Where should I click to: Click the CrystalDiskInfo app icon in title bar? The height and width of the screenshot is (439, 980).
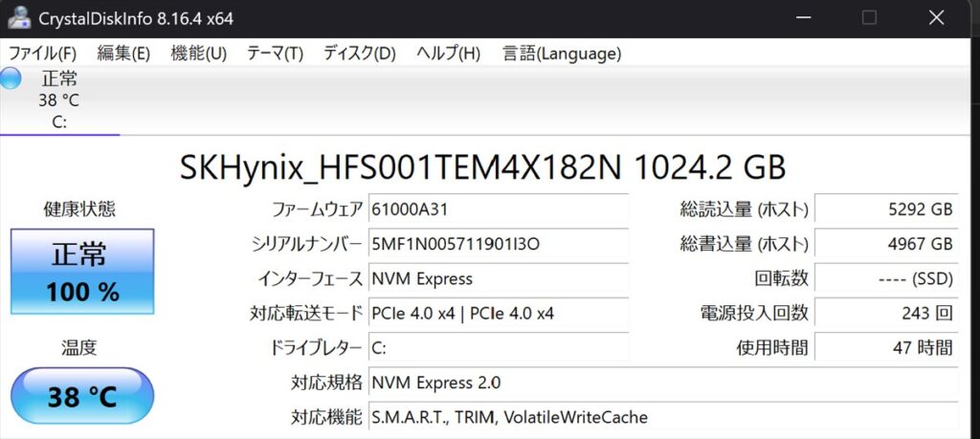point(19,17)
